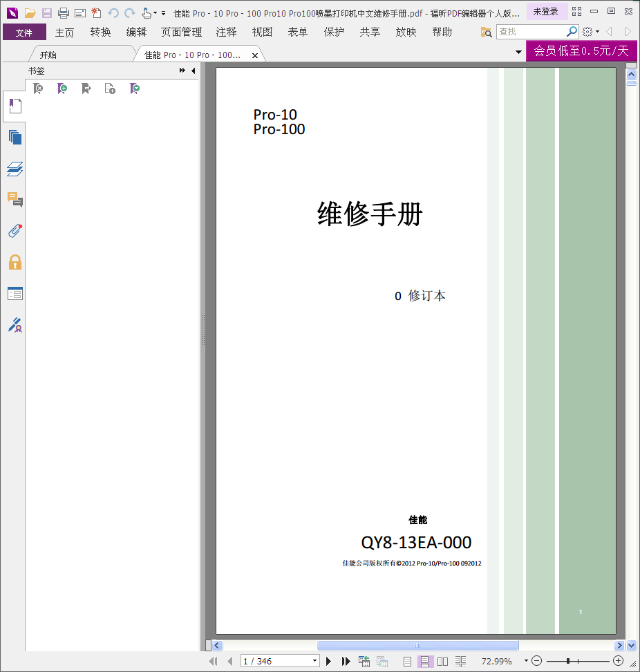Image resolution: width=640 pixels, height=672 pixels.
Task: Open the Hand tool dropdown arrow
Action: coord(155,13)
